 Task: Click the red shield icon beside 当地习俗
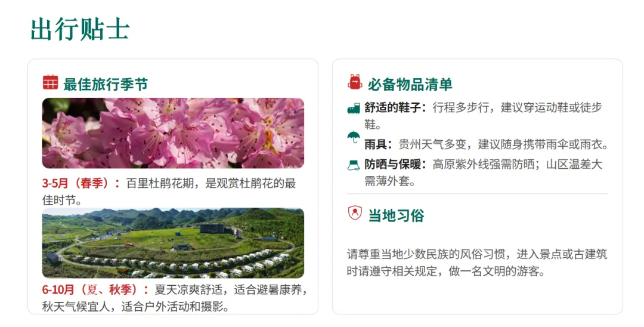354,213
